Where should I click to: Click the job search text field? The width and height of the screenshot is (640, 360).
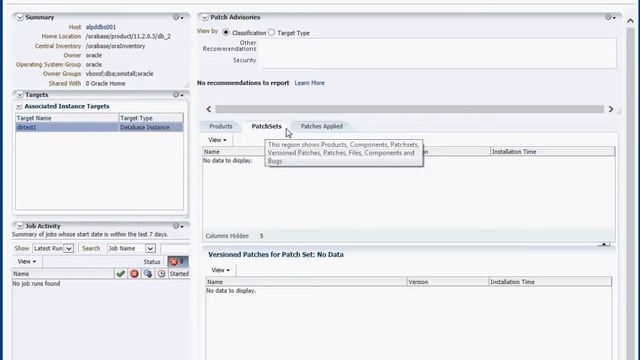(x=175, y=248)
